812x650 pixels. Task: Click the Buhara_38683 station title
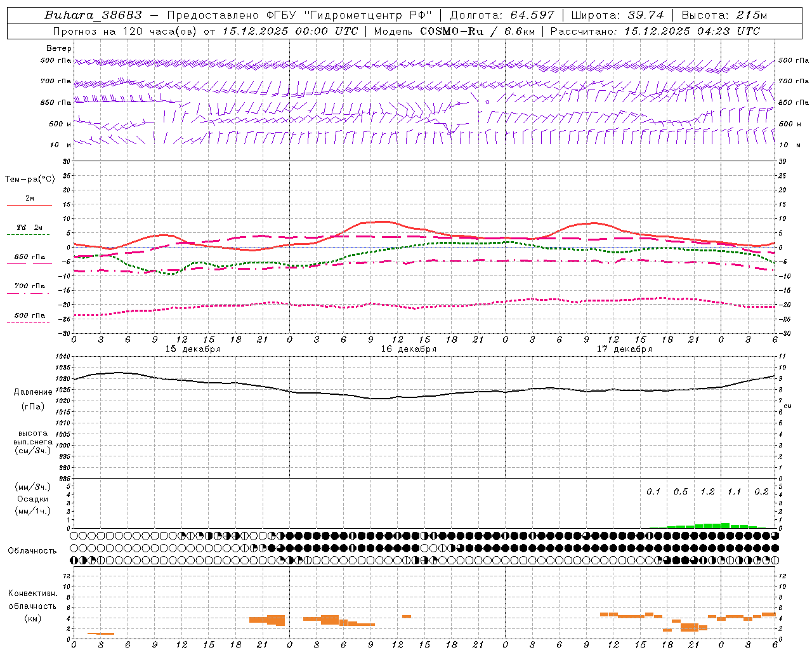click(93, 15)
